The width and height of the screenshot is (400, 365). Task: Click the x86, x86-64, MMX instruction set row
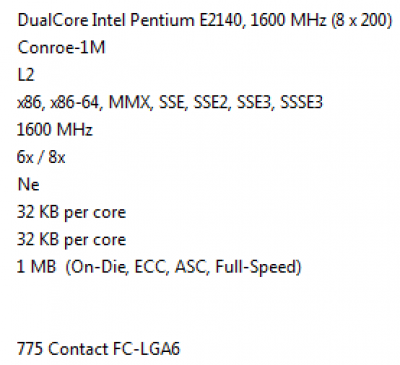(170, 102)
